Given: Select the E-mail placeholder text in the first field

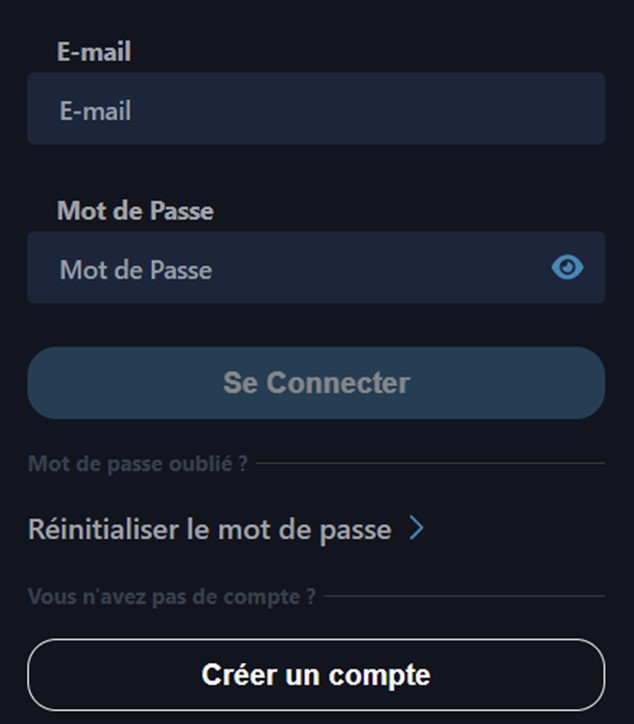Looking at the screenshot, I should click(x=96, y=111).
